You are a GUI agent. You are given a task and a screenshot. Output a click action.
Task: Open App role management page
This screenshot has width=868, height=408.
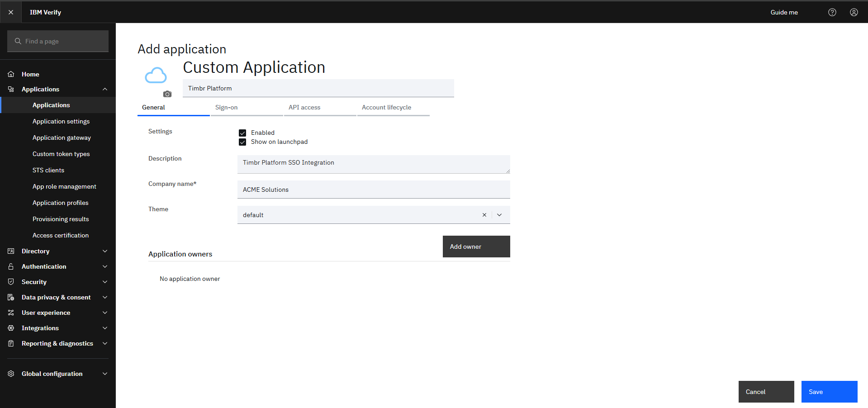coord(58,186)
